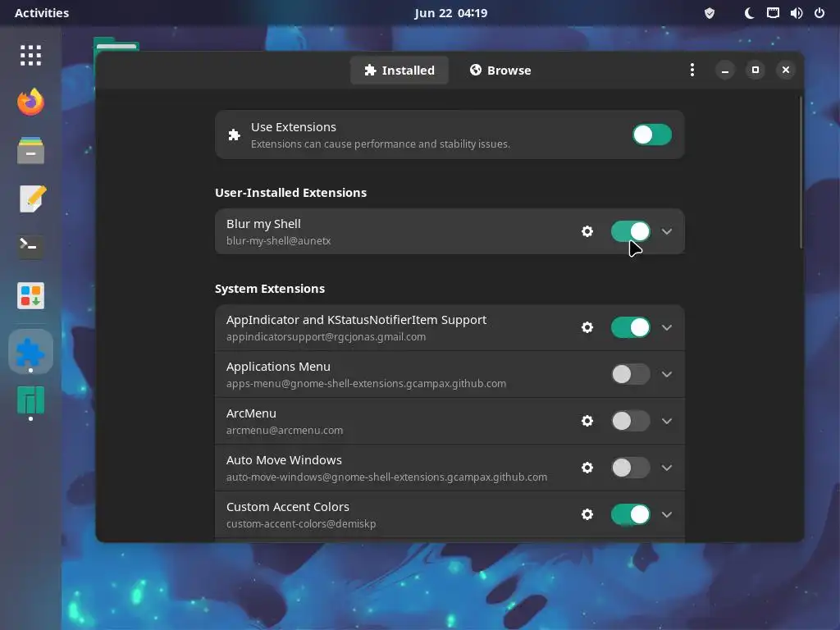Expand Custom Accent Colors details chevron

pyautogui.click(x=666, y=514)
